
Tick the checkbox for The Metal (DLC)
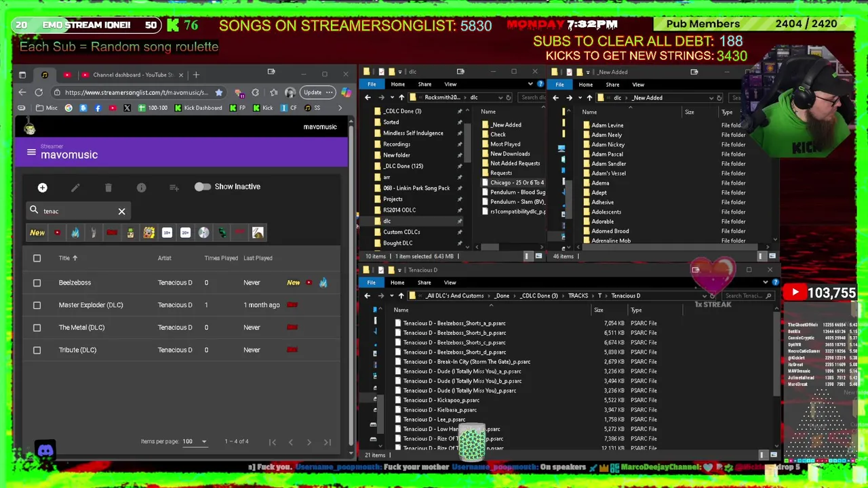37,327
